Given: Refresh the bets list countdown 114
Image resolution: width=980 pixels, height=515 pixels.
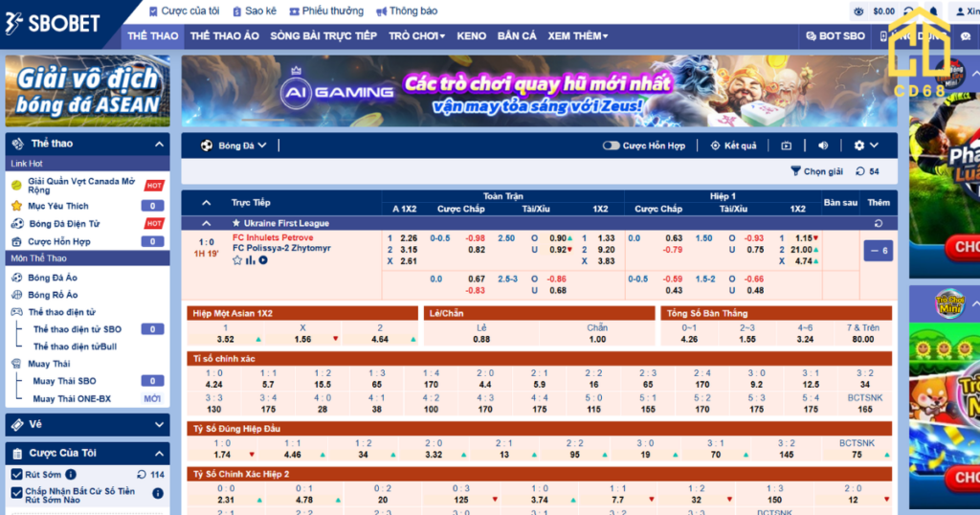Looking at the screenshot, I should click(x=150, y=475).
